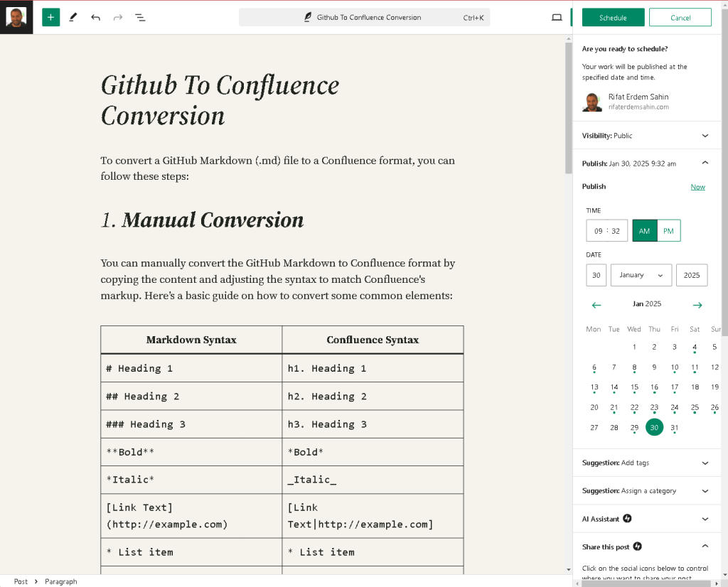Click the Schedule button
The height and width of the screenshot is (587, 728).
click(x=614, y=18)
